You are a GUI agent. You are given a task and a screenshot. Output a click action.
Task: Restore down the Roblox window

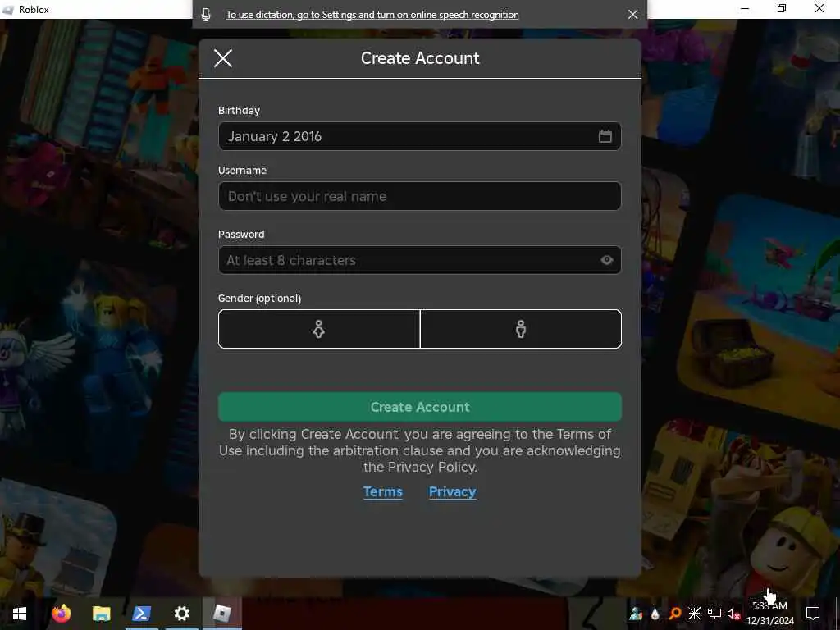[x=782, y=8]
